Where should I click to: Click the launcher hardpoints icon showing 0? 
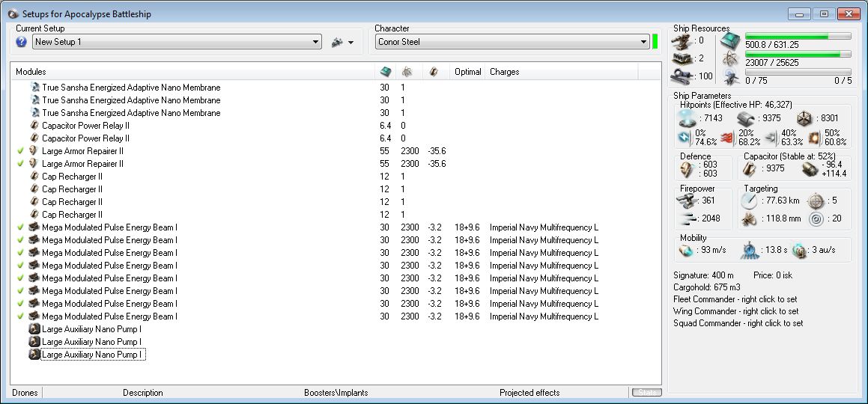[682, 40]
